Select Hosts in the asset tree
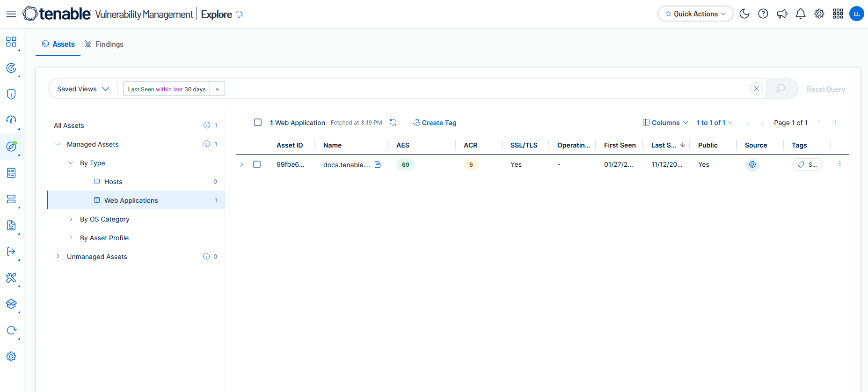Screen dimensions: 868x392 click(x=113, y=182)
